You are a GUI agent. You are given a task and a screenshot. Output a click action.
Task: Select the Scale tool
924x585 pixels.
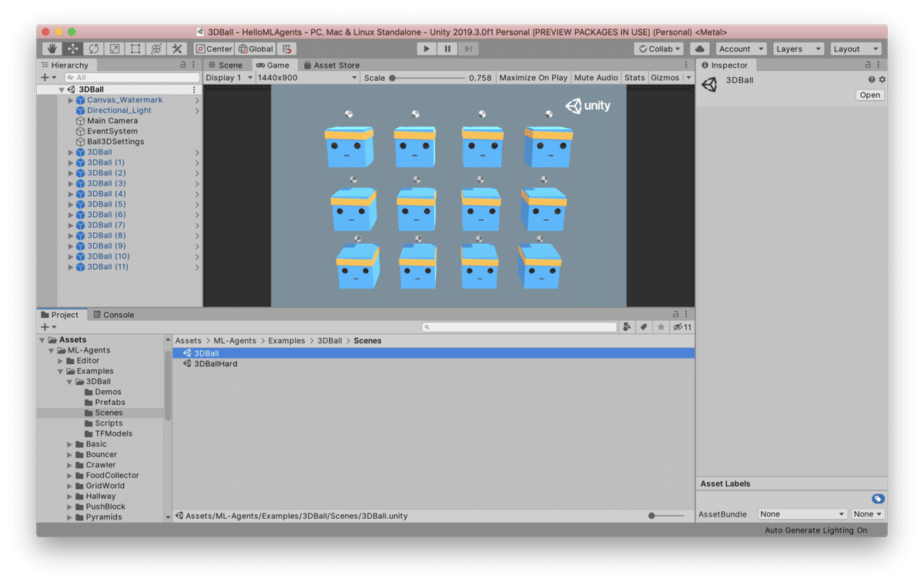click(x=114, y=48)
